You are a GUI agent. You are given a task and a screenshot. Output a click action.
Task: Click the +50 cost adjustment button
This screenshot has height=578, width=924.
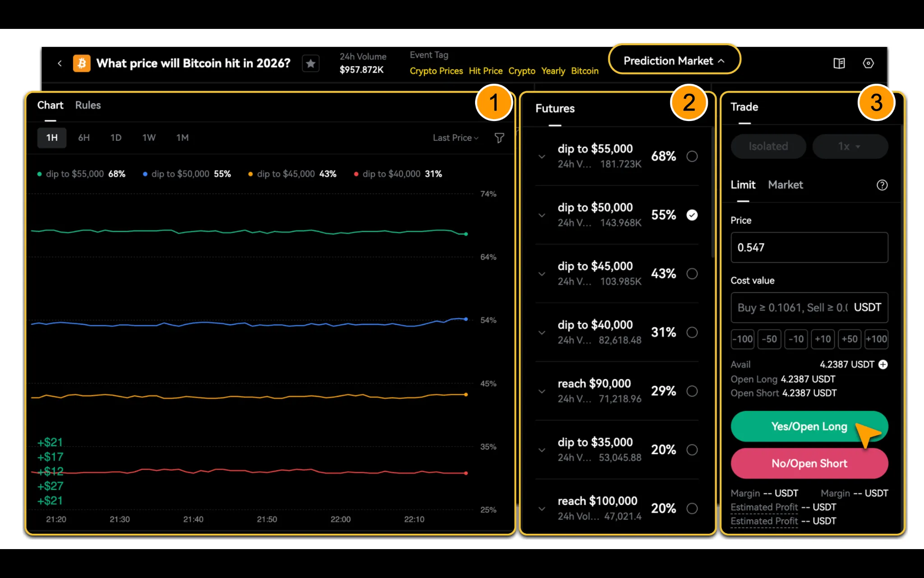[849, 339]
